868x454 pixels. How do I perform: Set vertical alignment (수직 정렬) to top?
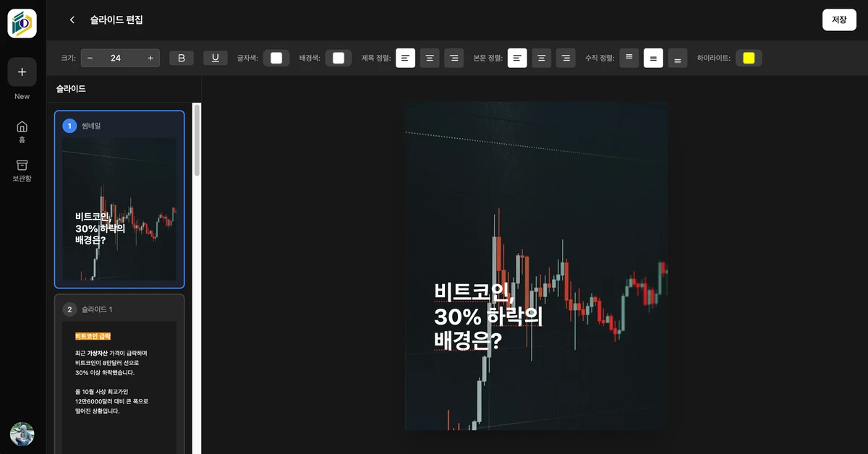click(629, 58)
